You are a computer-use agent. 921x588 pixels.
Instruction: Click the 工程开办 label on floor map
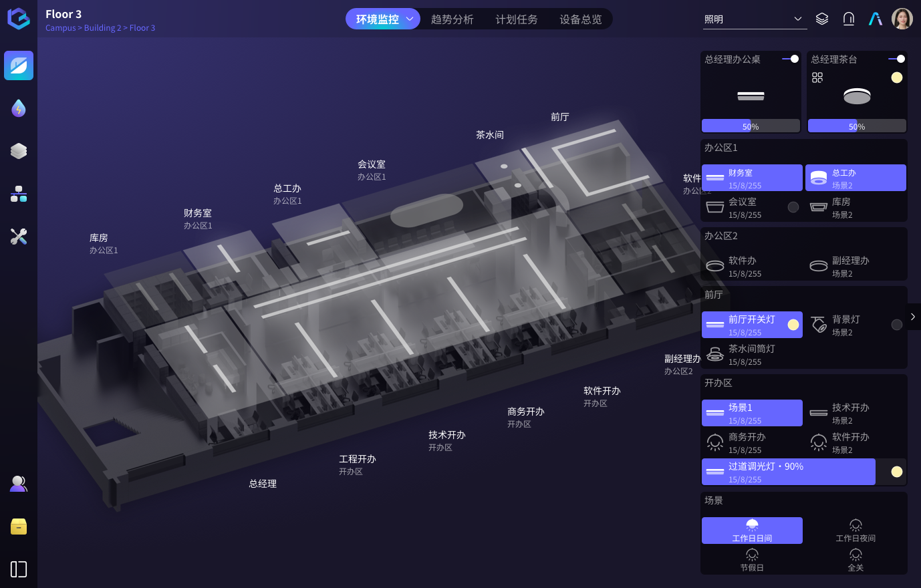(x=358, y=459)
